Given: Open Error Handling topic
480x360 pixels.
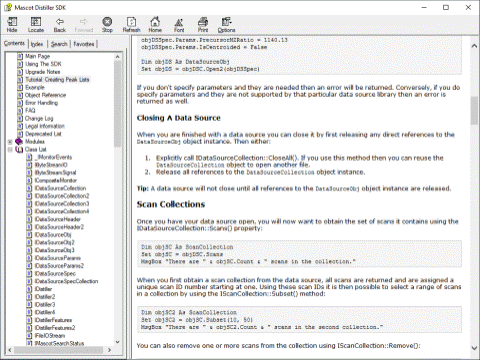Looking at the screenshot, I should [41, 103].
